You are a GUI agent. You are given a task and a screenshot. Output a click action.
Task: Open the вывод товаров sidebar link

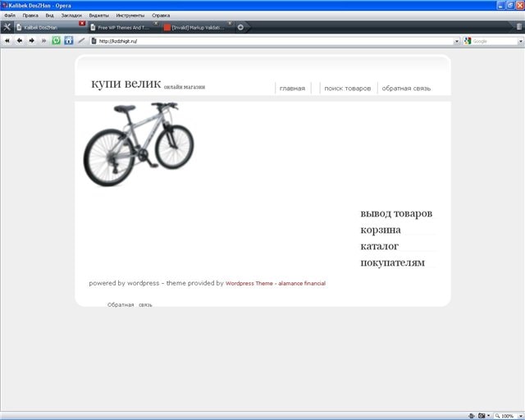(396, 213)
